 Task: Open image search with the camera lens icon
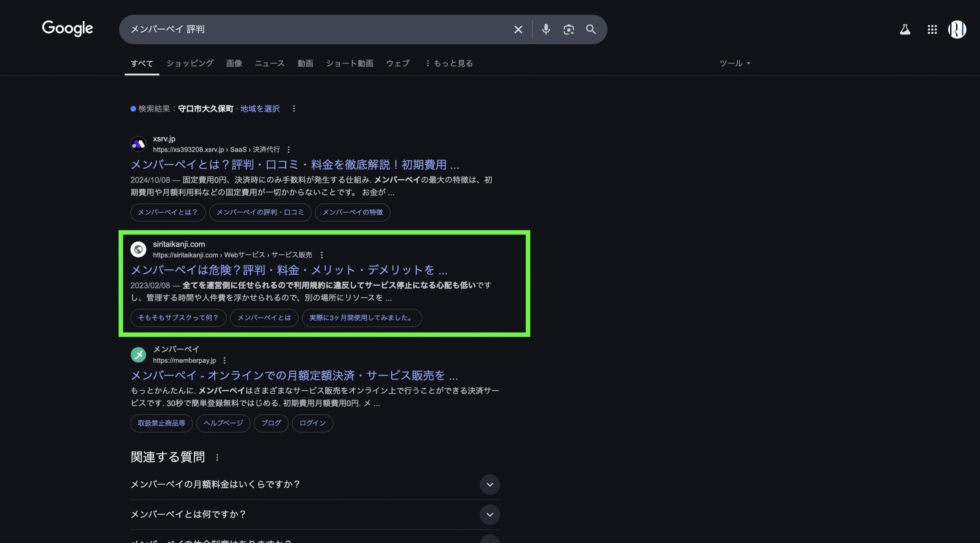[x=568, y=29]
